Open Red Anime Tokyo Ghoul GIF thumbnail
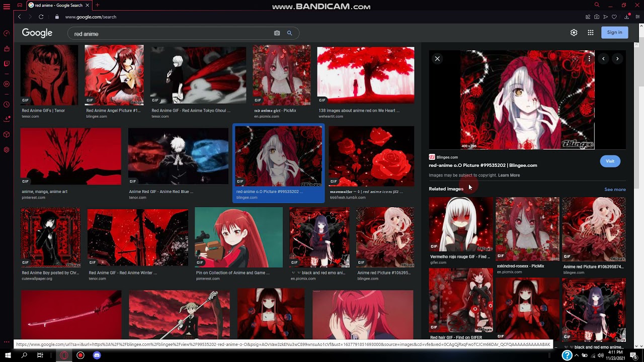 pyautogui.click(x=198, y=75)
